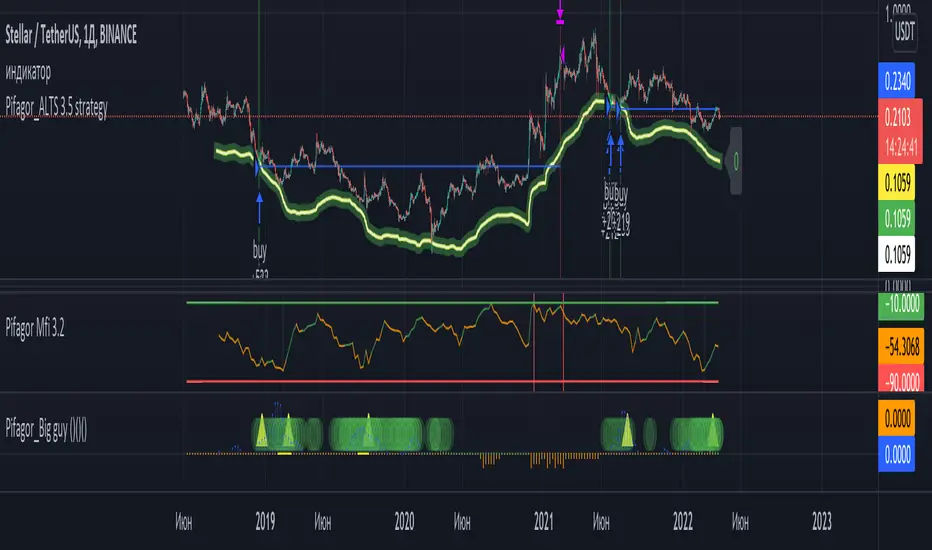The width and height of the screenshot is (932, 550).
Task: Click the gray 0 bubble at the band's end
Action: [736, 157]
